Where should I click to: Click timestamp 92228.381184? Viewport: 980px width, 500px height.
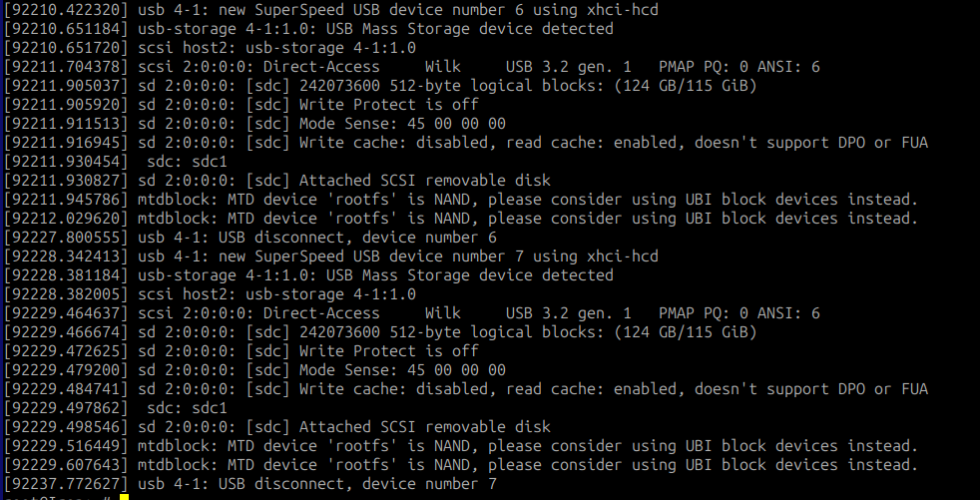(66, 275)
